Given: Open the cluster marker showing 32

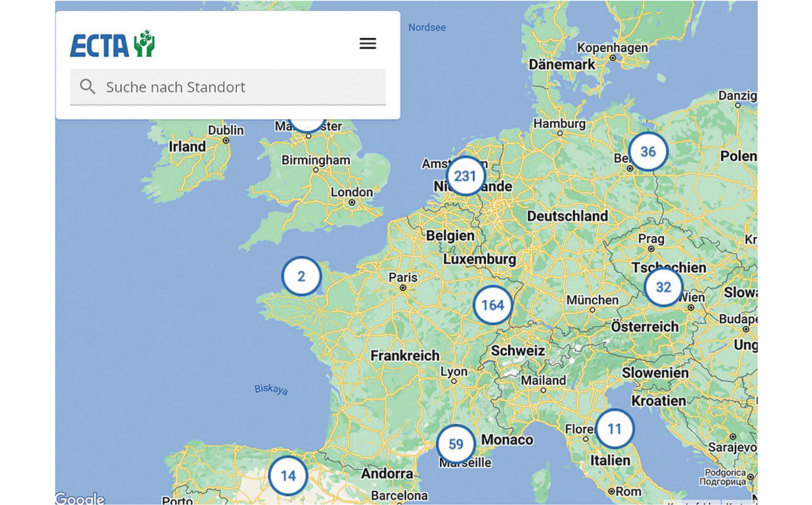Looking at the screenshot, I should (x=663, y=287).
